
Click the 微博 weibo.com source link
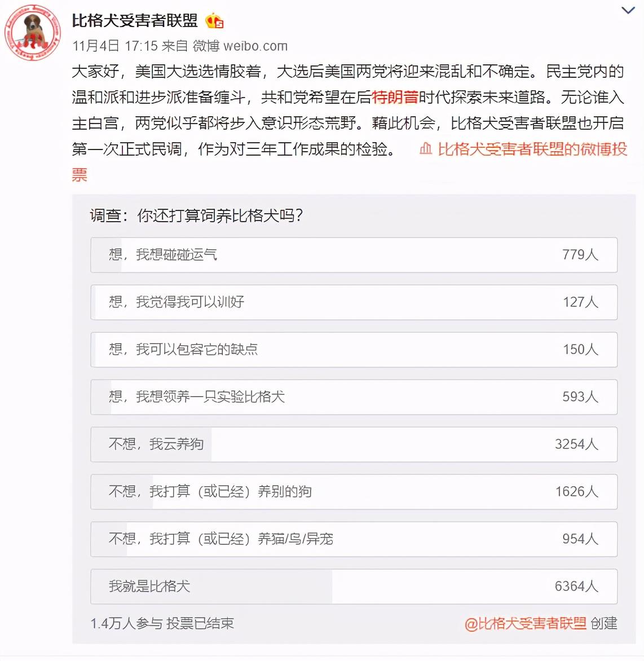(240, 46)
